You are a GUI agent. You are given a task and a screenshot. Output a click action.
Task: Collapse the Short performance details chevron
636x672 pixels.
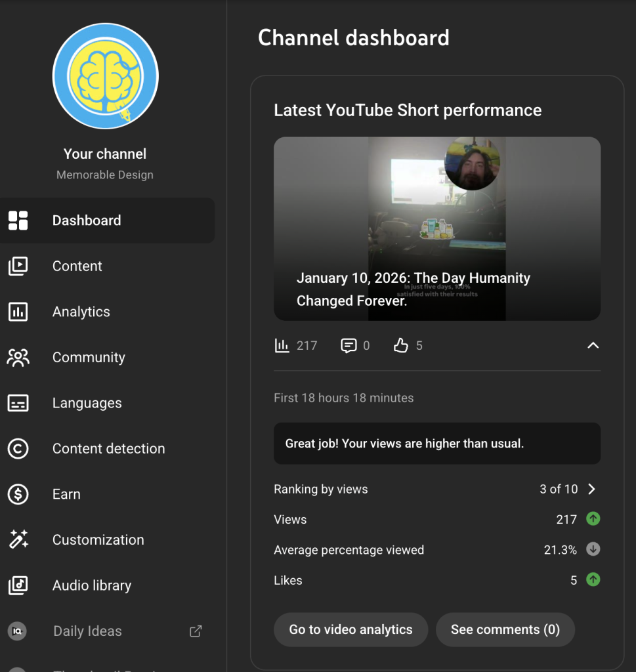[593, 345]
